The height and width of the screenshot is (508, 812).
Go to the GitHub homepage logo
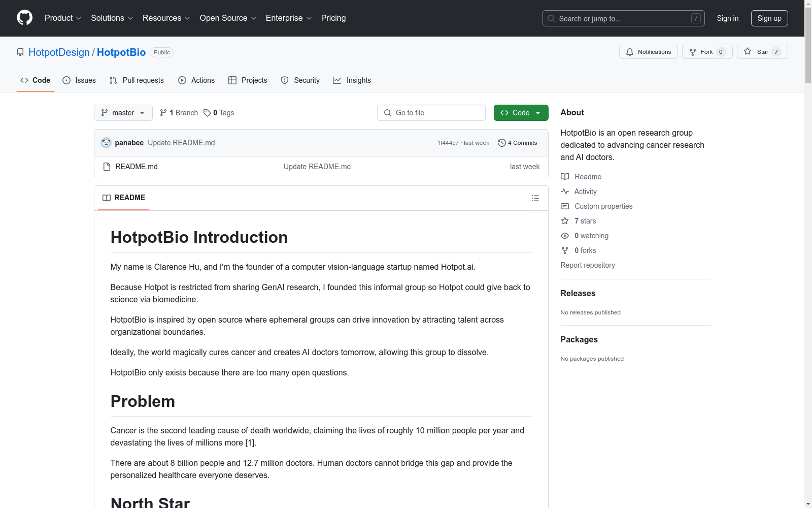point(24,18)
